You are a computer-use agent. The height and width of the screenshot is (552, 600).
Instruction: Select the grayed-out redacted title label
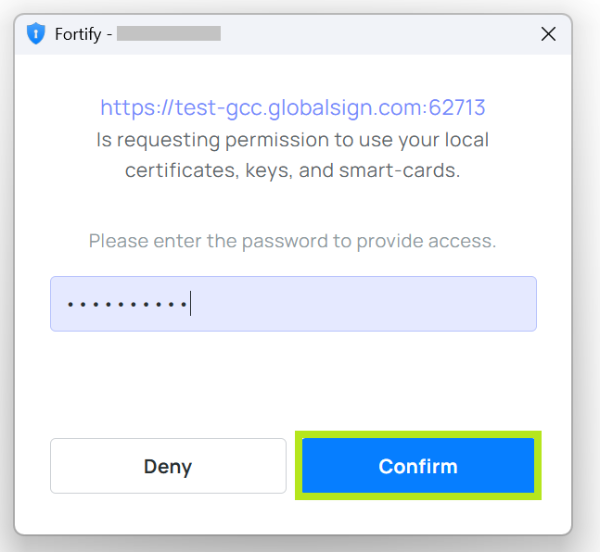(x=169, y=33)
